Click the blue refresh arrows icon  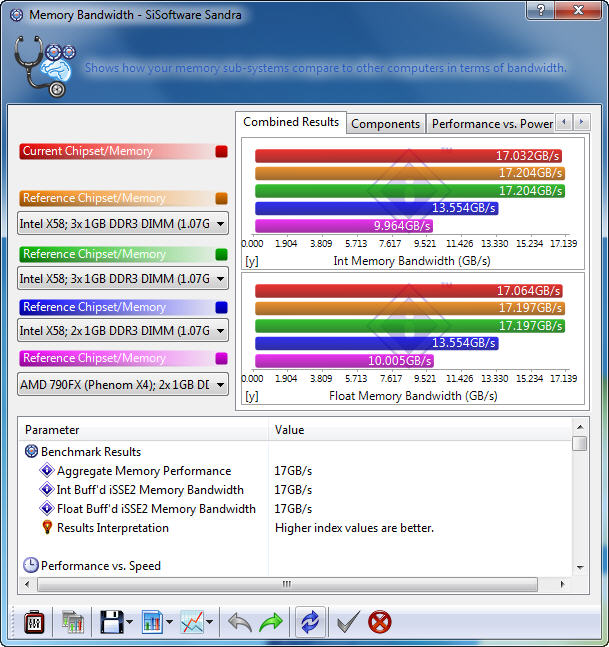coord(310,622)
